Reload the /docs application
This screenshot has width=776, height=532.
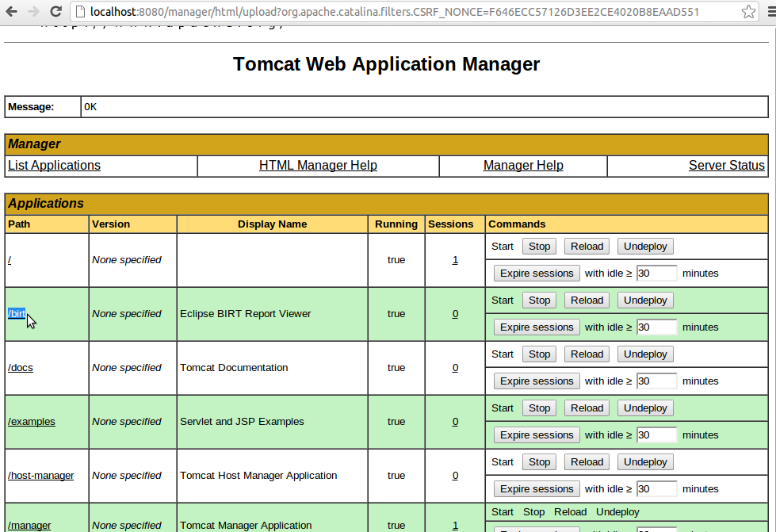[587, 354]
